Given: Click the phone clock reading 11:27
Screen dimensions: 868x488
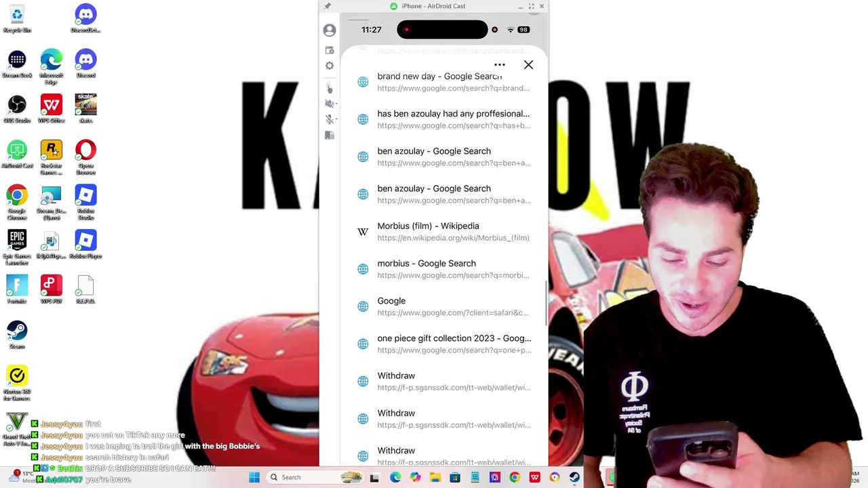Looking at the screenshot, I should (372, 30).
